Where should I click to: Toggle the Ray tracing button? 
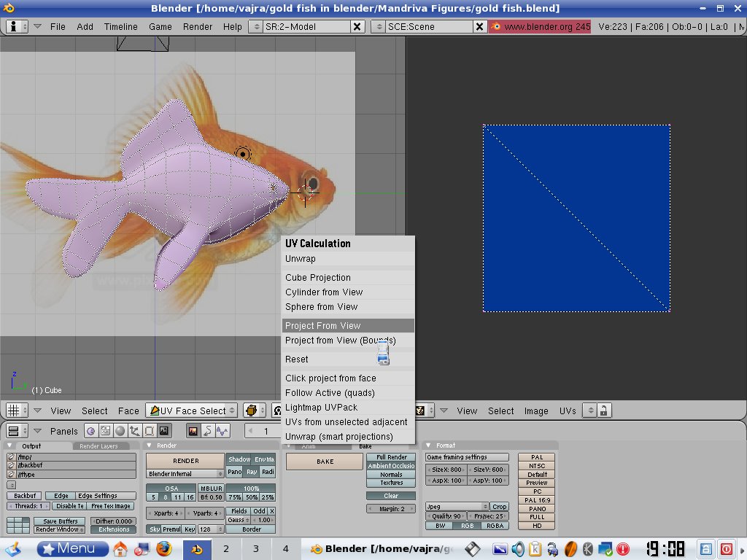pos(252,472)
